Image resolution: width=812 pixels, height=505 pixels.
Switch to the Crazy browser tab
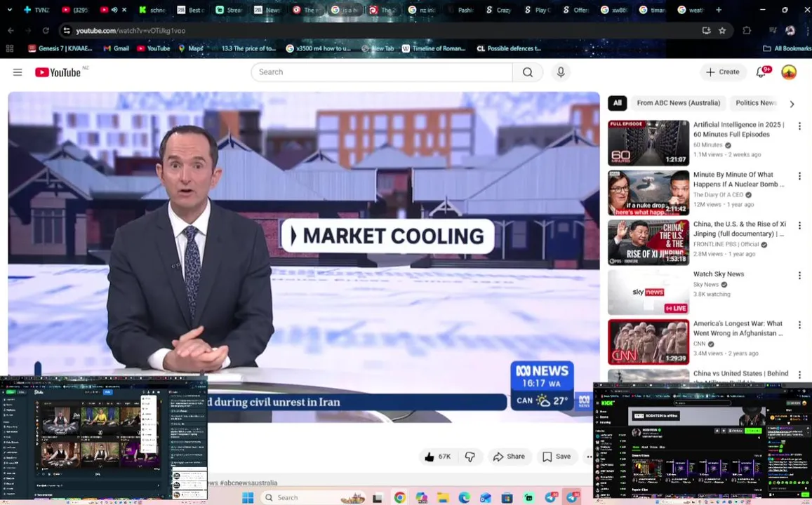[x=499, y=10]
